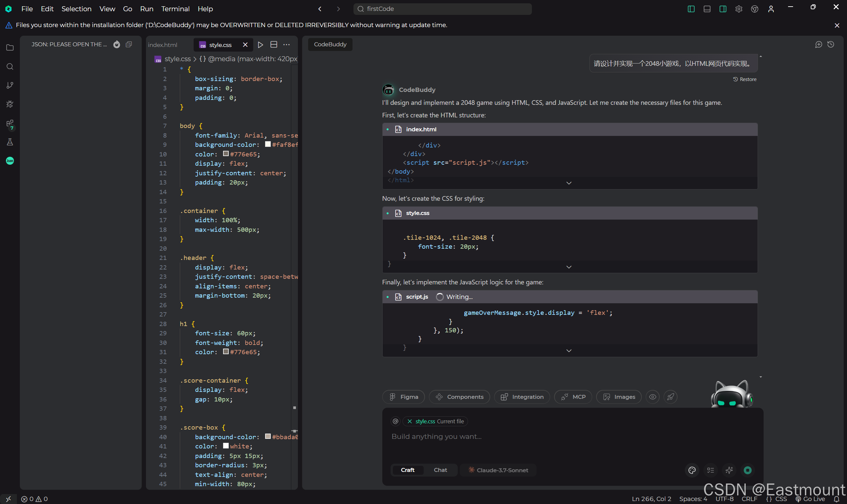This screenshot has height=504, width=847.
Task: Open the Terminal menu
Action: click(175, 9)
